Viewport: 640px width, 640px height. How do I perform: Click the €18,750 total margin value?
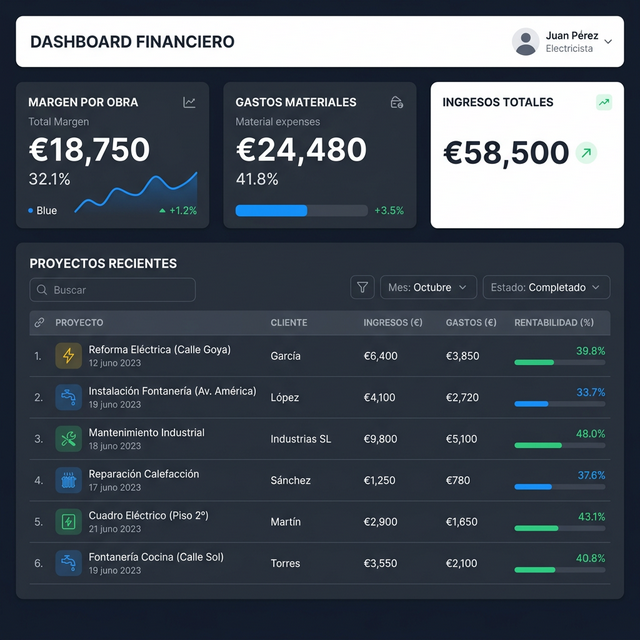tap(89, 150)
